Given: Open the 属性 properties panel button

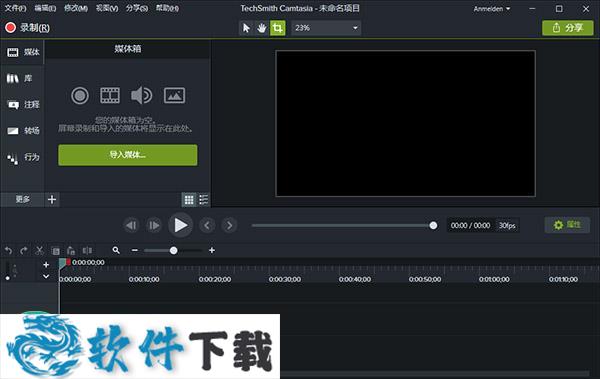Looking at the screenshot, I should point(567,225).
